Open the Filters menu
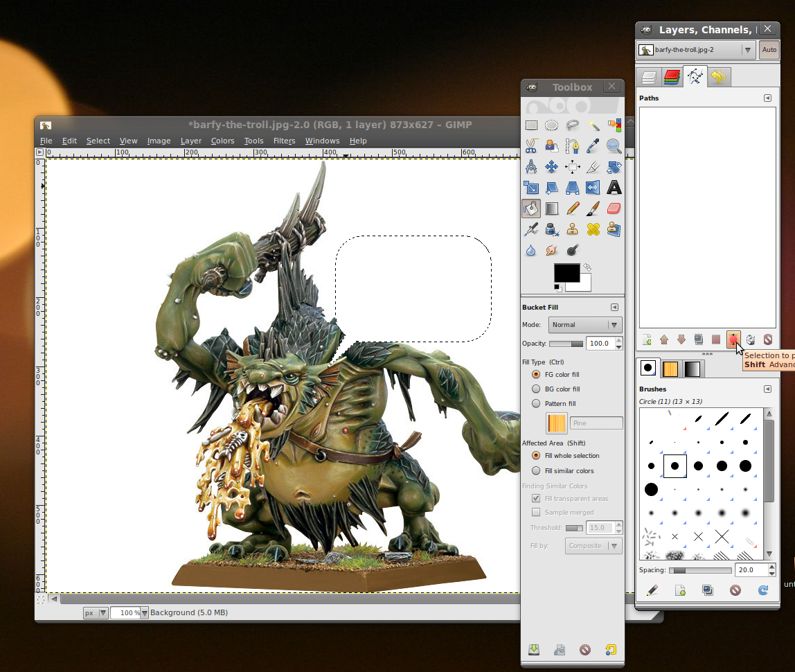This screenshot has width=795, height=672. 284,141
